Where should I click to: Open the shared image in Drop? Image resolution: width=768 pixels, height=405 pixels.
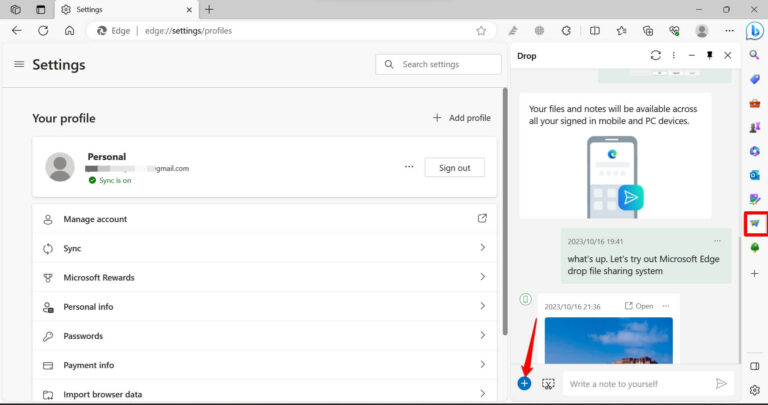[x=639, y=306]
